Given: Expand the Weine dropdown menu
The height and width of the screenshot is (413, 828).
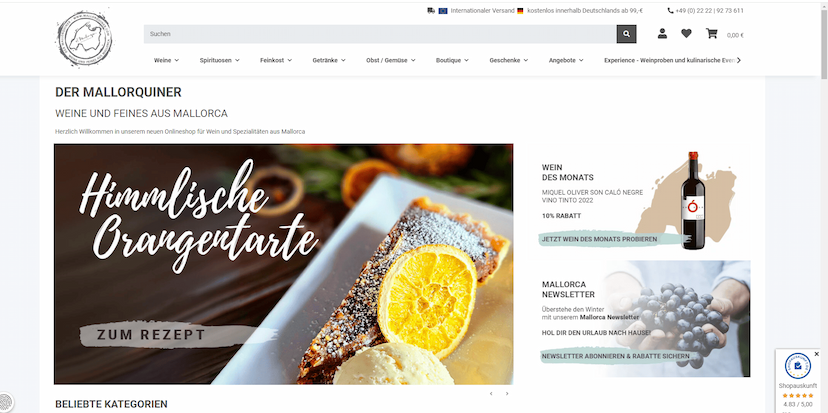Looking at the screenshot, I should (166, 60).
